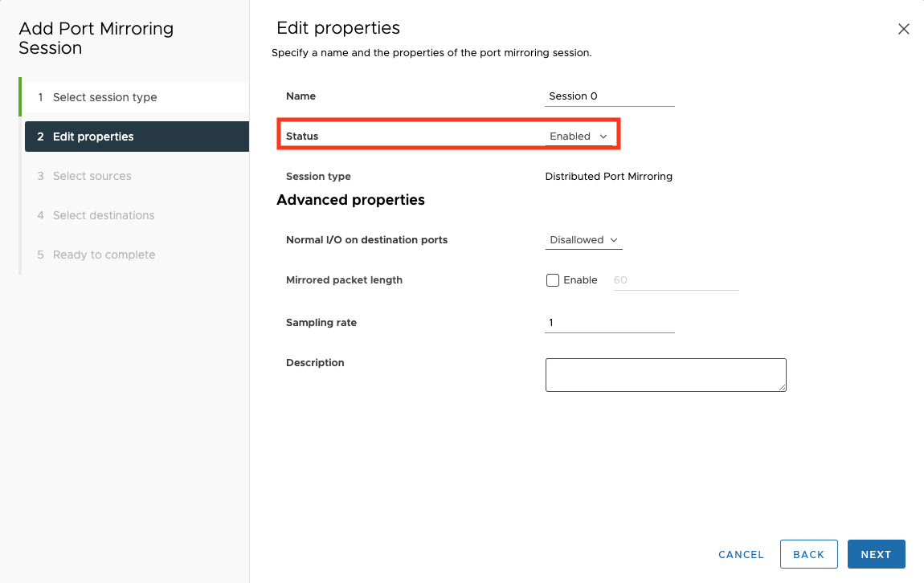Screen dimensions: 924x583
Task: Enable the Mirrored packet length checkbox
Action: 553,280
